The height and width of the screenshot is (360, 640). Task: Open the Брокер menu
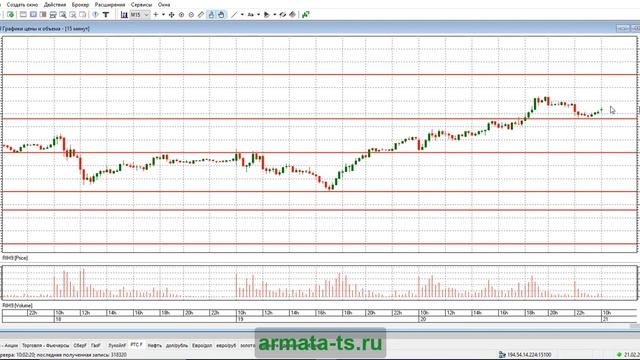[80, 4]
